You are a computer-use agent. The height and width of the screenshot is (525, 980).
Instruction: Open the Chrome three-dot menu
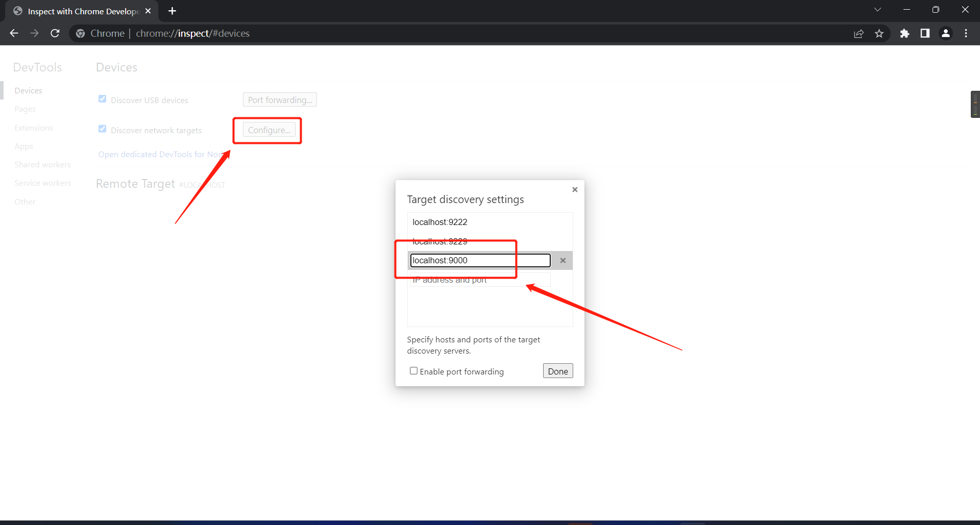[x=966, y=33]
